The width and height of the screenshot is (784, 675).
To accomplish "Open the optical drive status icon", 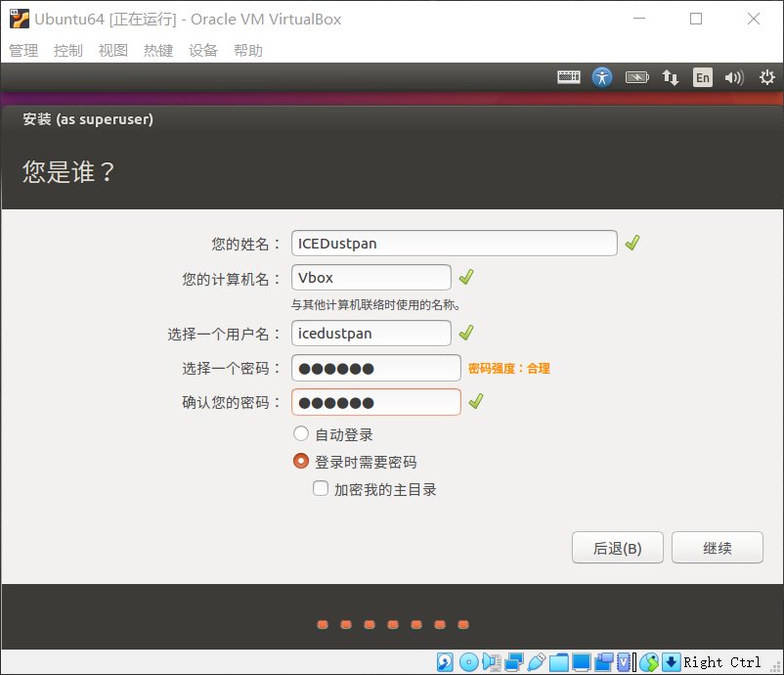I will [468, 662].
